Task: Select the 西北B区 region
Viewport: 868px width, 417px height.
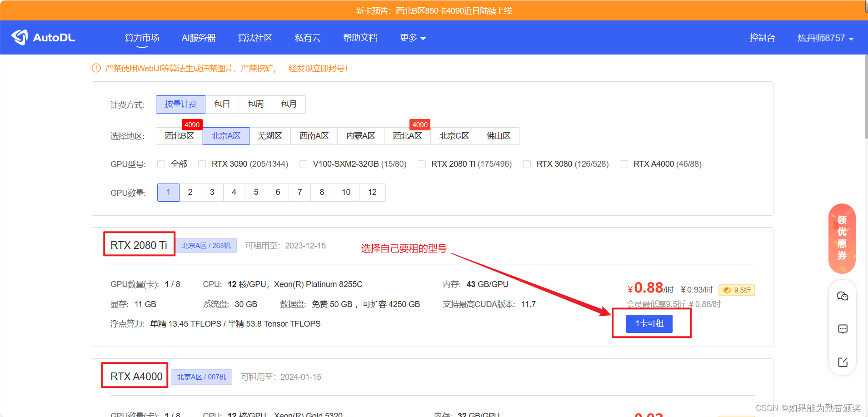Action: (x=179, y=136)
